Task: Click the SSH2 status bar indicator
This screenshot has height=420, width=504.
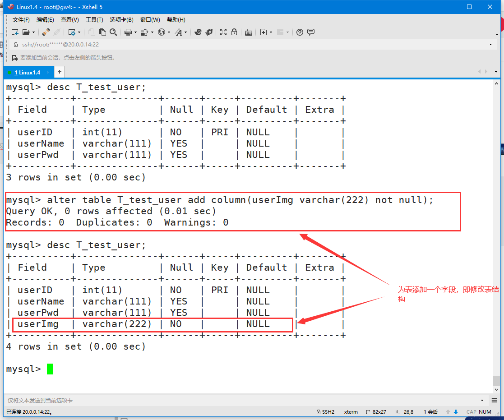Action: [326, 412]
